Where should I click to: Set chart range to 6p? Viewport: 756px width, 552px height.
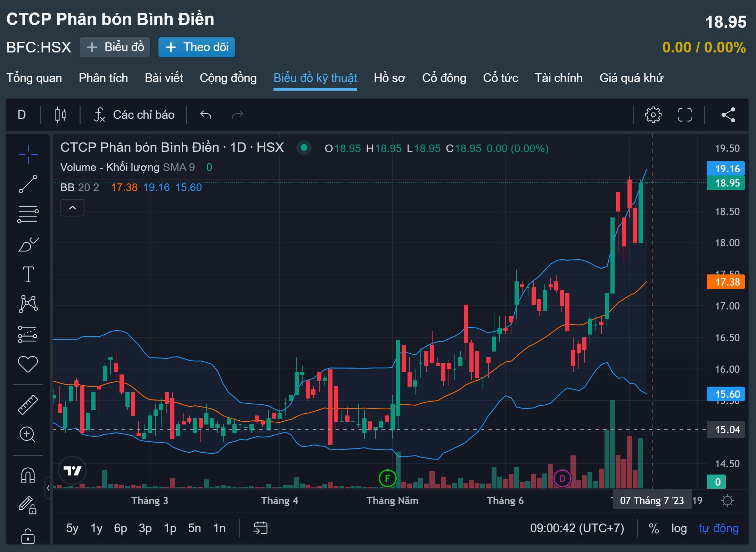(121, 528)
